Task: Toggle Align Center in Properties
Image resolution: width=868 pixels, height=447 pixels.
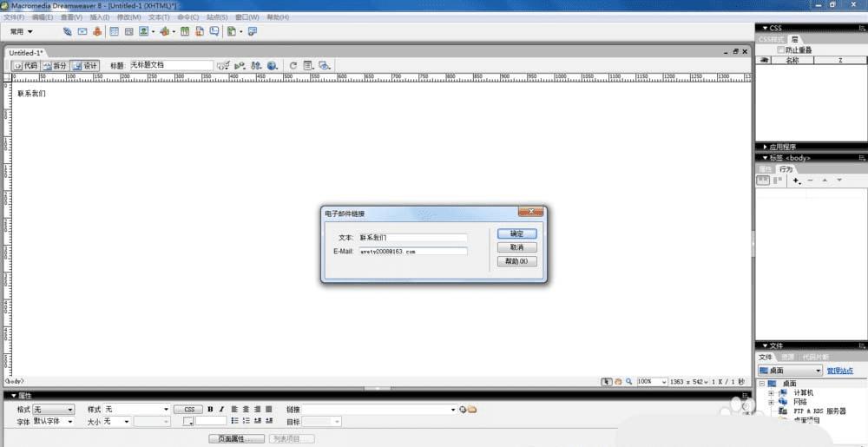Action: pyautogui.click(x=246, y=410)
